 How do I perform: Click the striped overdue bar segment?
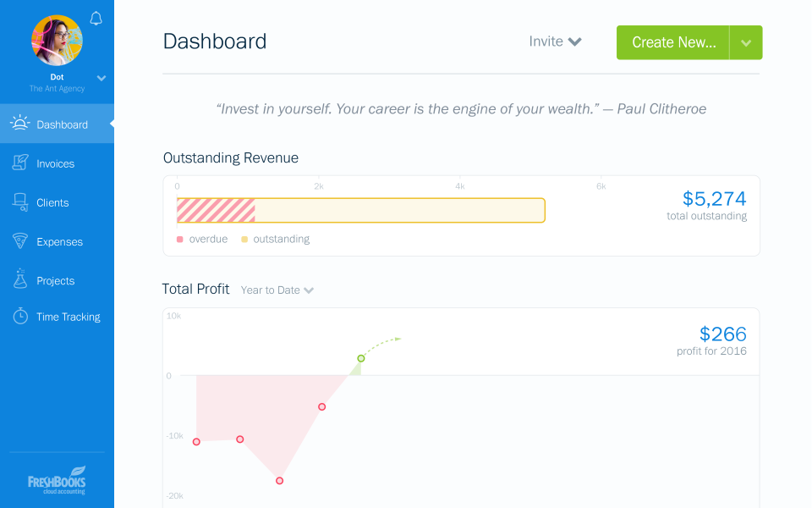pos(216,211)
